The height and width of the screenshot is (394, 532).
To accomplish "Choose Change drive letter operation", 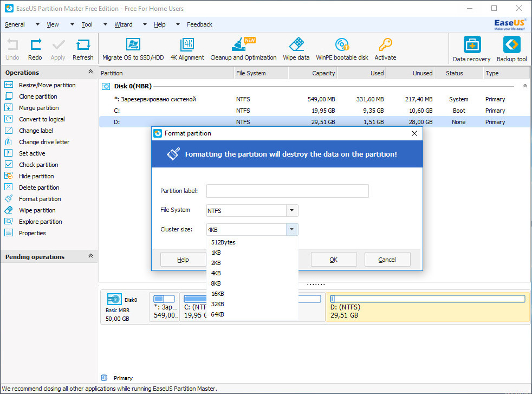I will [x=44, y=142].
